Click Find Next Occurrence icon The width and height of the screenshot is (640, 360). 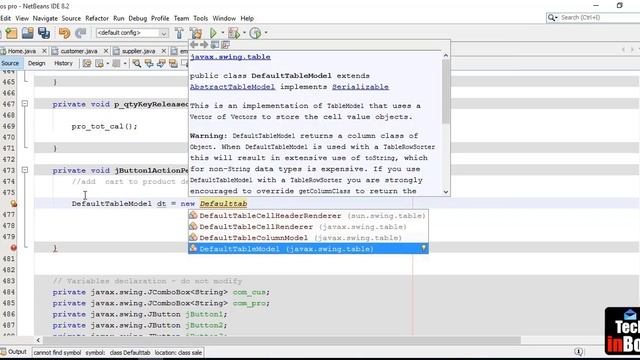point(161,63)
